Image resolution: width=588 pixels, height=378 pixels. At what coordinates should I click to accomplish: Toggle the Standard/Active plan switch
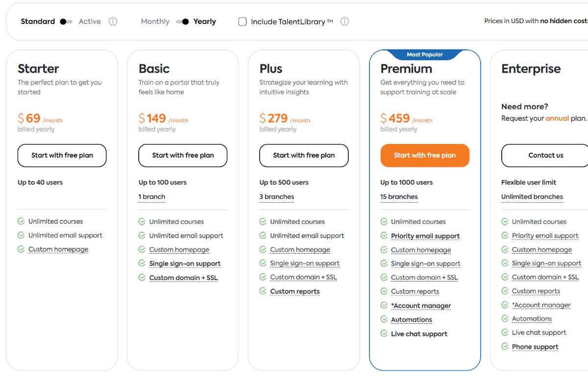click(x=66, y=22)
